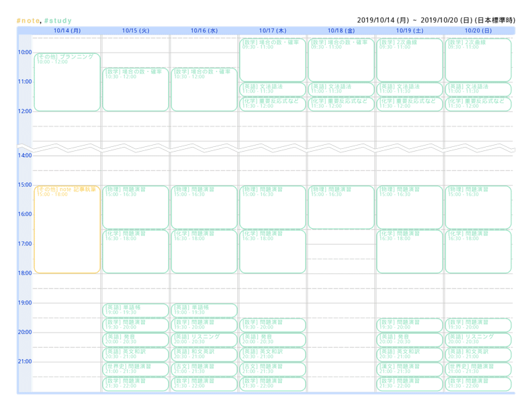Select Saturday's 英文和訳 20:30 event
This screenshot has width=532, height=411.
pos(410,354)
